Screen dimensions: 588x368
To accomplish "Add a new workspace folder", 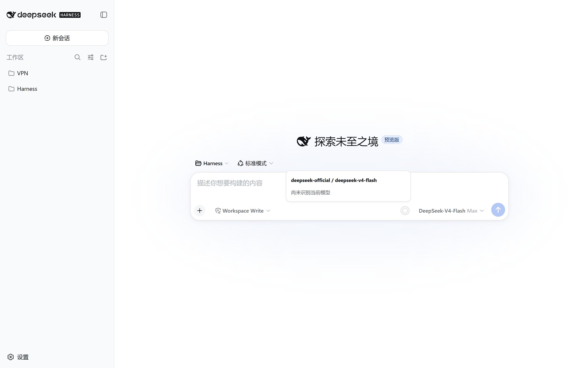I will 104,57.
